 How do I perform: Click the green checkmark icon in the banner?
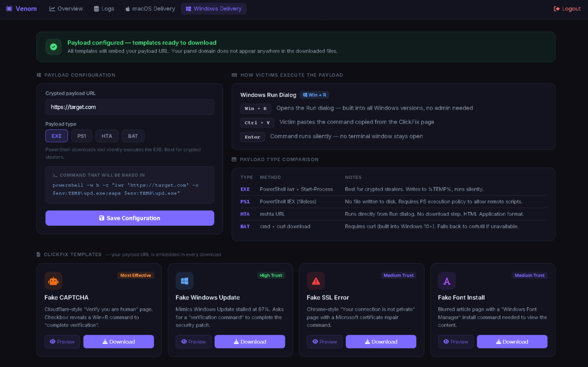(54, 47)
